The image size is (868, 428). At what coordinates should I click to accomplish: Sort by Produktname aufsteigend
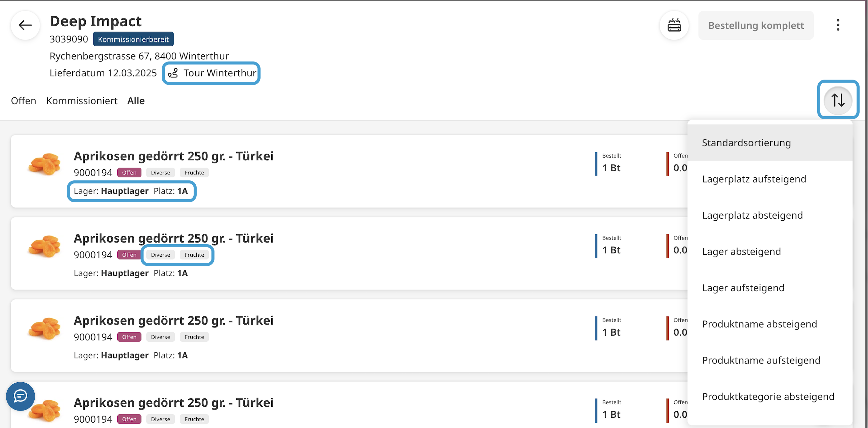(x=761, y=360)
